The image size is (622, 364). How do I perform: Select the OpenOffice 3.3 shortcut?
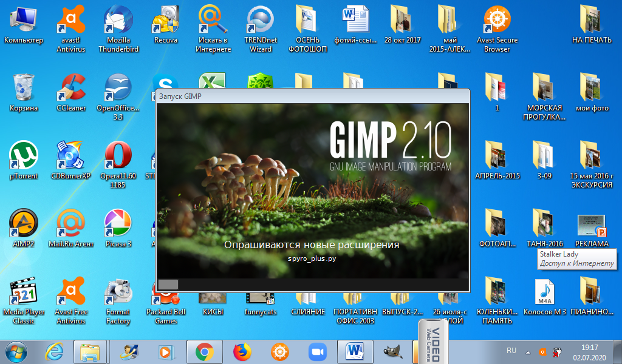[118, 96]
